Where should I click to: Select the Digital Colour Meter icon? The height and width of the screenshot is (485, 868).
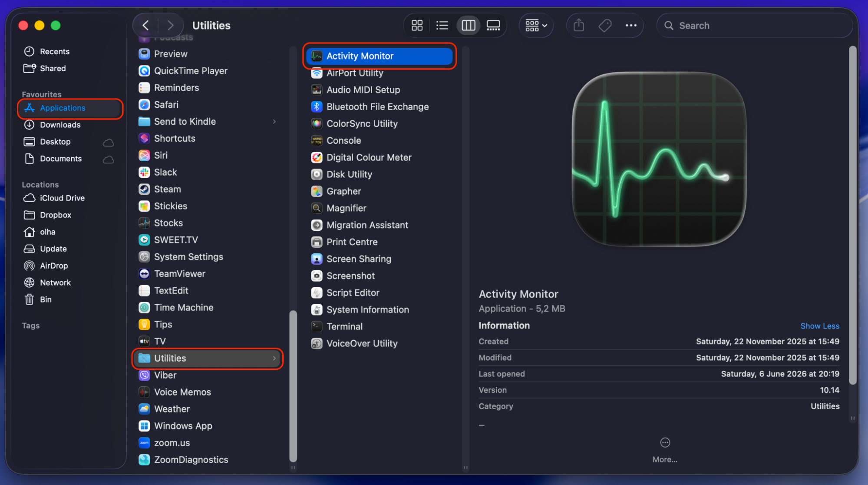coord(317,158)
